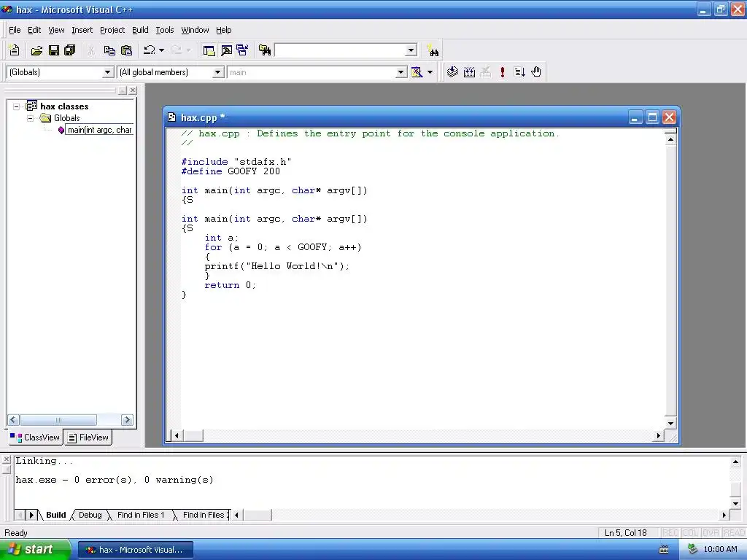Screen dimensions: 747x560
Task: Click the binoculars Search icon
Action: (x=433, y=50)
